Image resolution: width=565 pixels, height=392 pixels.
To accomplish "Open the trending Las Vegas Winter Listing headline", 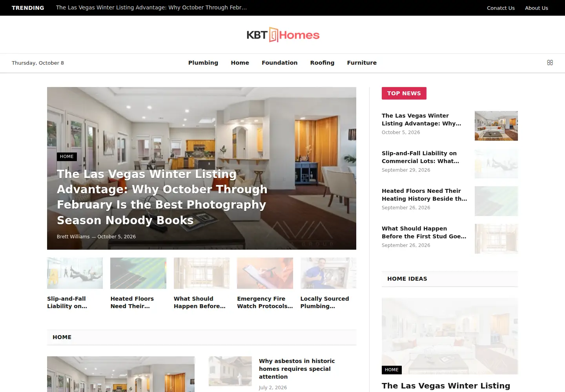I will coord(151,7).
